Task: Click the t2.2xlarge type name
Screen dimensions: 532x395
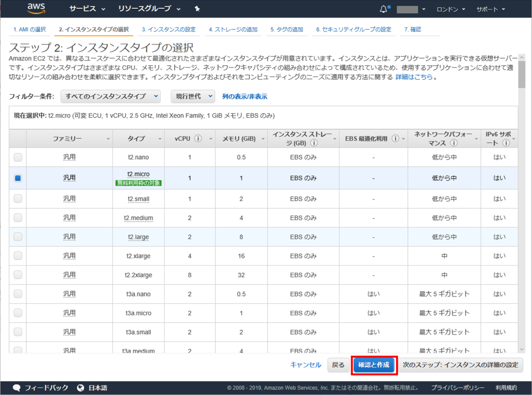Action: click(x=138, y=275)
